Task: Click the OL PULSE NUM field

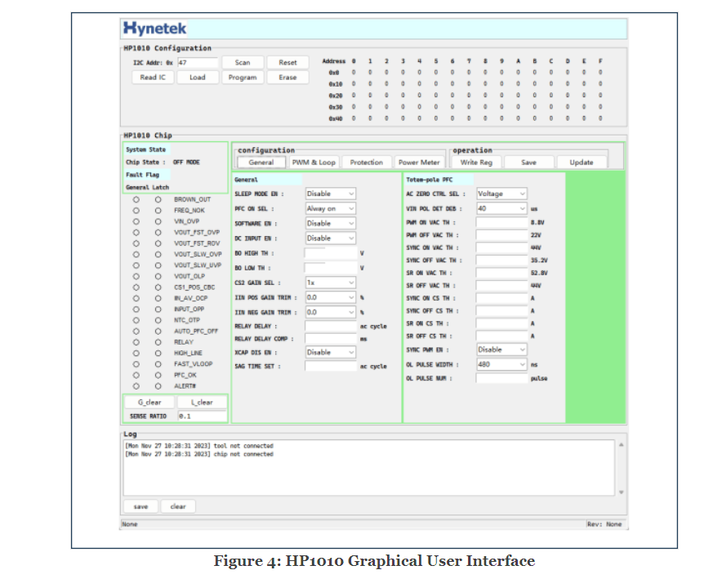Action: pyautogui.click(x=501, y=378)
